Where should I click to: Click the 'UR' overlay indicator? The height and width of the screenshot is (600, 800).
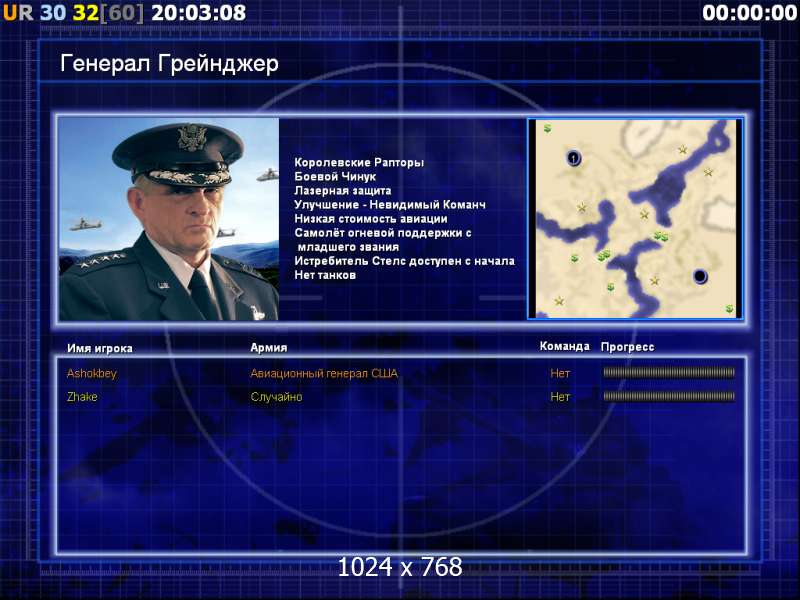pos(18,13)
